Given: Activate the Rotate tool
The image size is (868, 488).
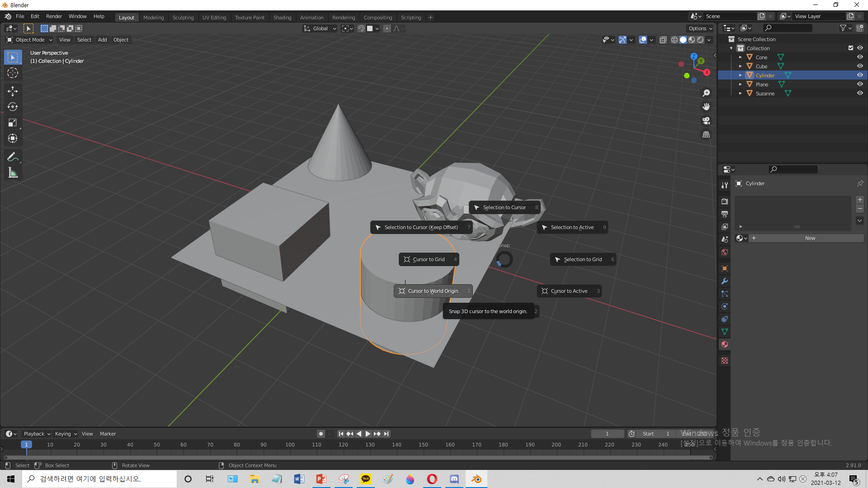Looking at the screenshot, I should click(13, 107).
